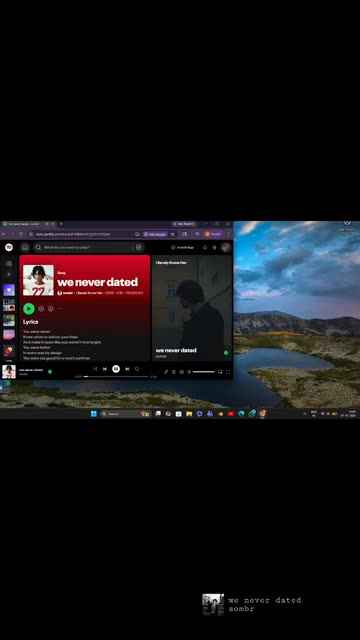The height and width of the screenshot is (640, 360).
Task: Enter full screen player view
Action: (228, 372)
